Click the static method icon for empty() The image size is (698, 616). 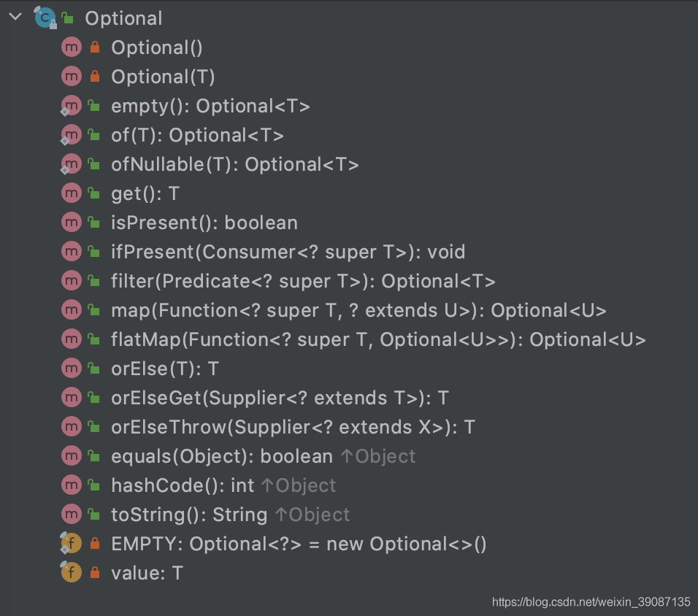[x=71, y=105]
